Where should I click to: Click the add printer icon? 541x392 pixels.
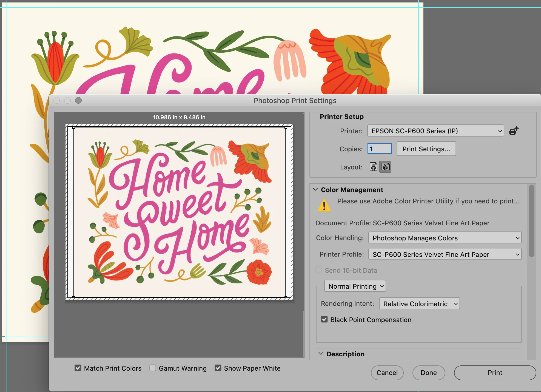click(x=514, y=131)
